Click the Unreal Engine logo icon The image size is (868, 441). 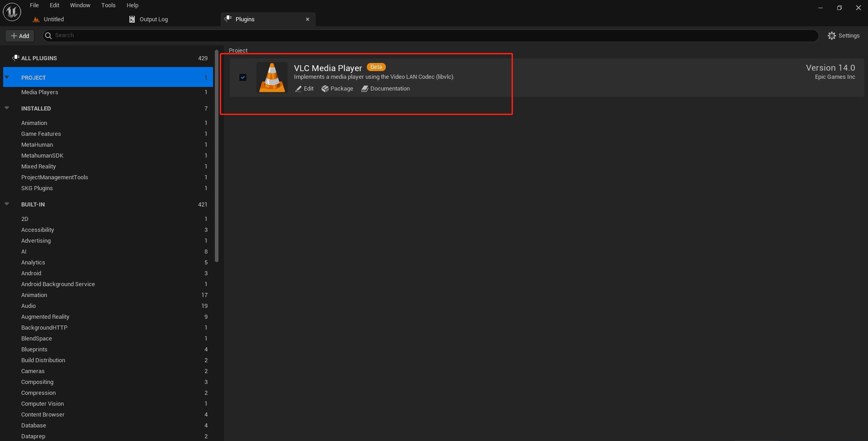tap(12, 12)
